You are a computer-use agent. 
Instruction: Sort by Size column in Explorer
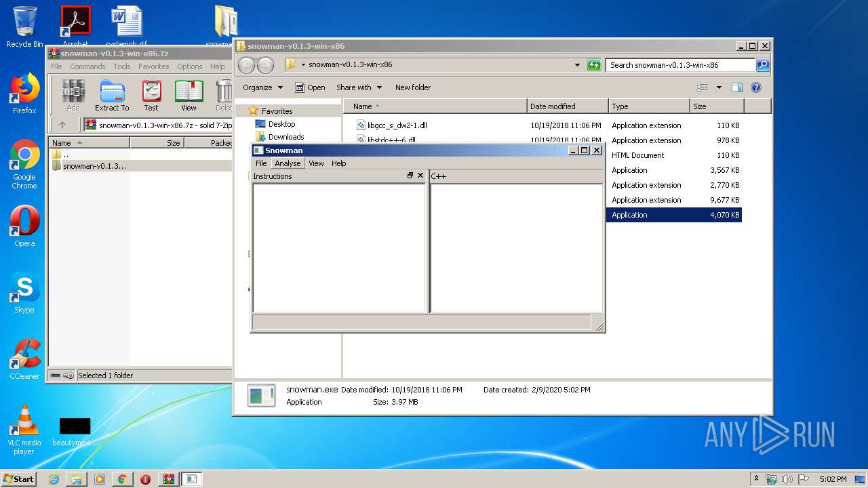tap(717, 106)
